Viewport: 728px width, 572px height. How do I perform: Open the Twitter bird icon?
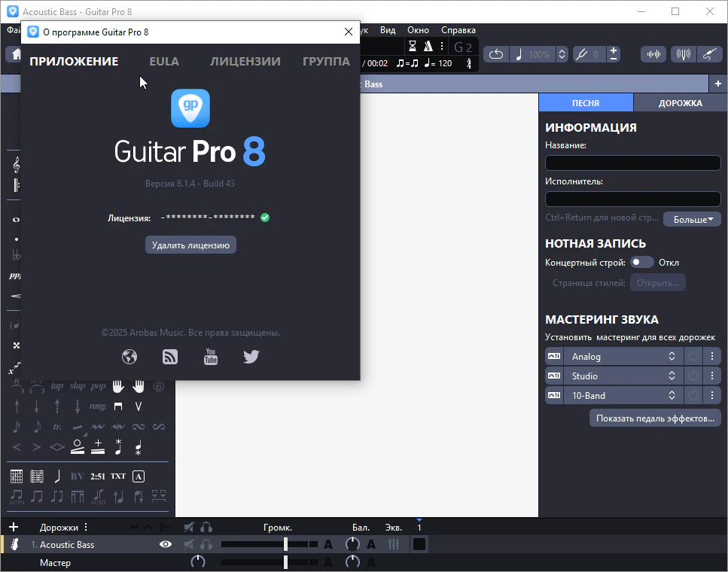coord(251,357)
